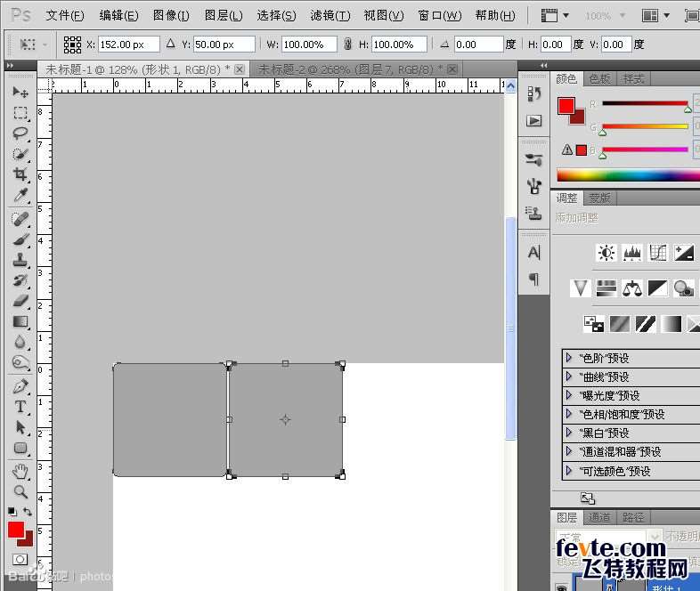Select the Pen tool
The width and height of the screenshot is (700, 591).
20,386
